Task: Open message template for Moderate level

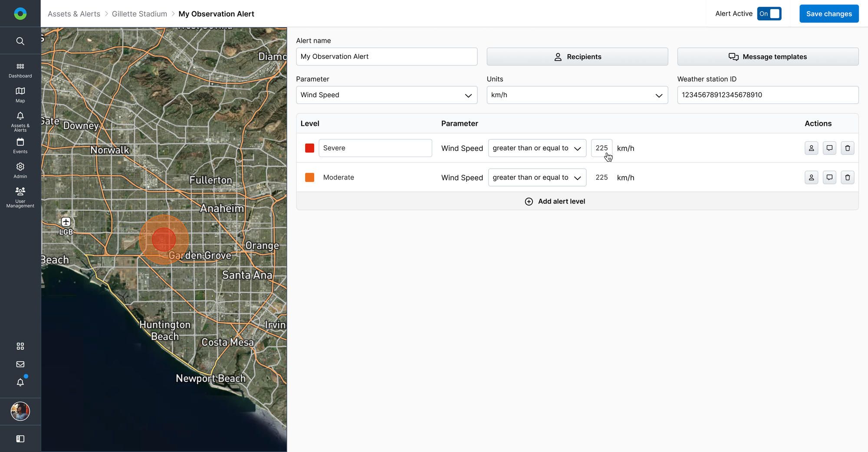Action: (829, 177)
